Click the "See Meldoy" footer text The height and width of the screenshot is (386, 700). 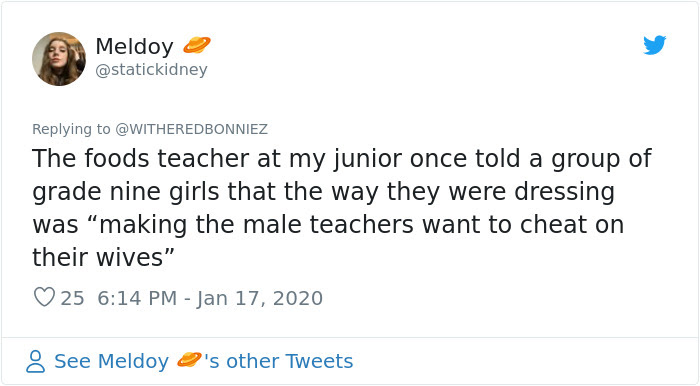click(x=112, y=361)
